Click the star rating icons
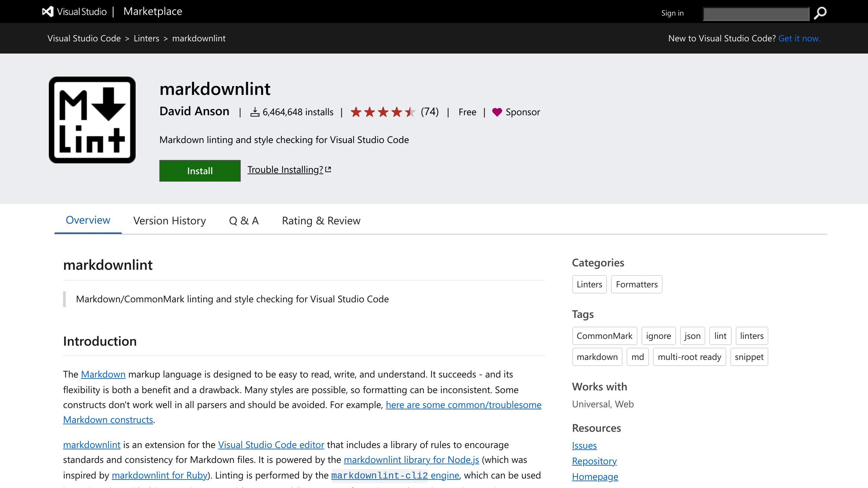Screen dimensions: 868x488 tap(383, 112)
